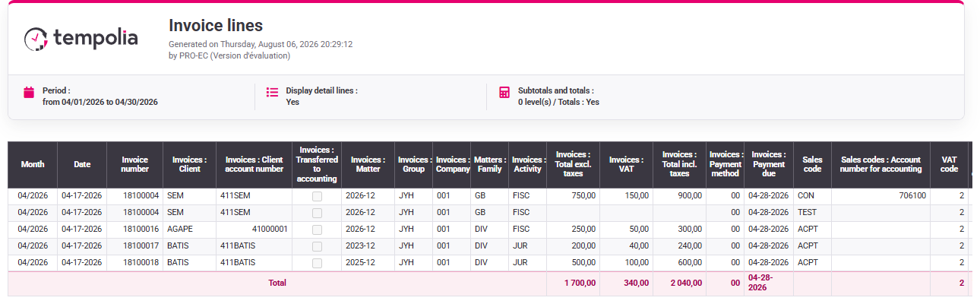Click the Invoices : Activity column header
The width and height of the screenshot is (980, 304).
(x=527, y=164)
